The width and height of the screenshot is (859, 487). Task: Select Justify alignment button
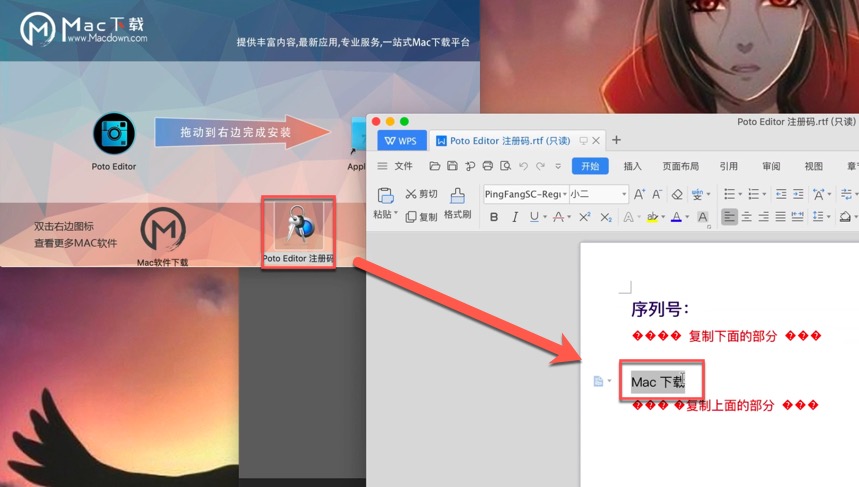pos(781,217)
